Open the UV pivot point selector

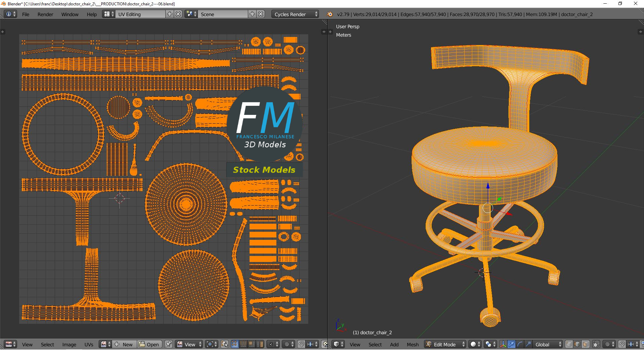pyautogui.click(x=212, y=344)
